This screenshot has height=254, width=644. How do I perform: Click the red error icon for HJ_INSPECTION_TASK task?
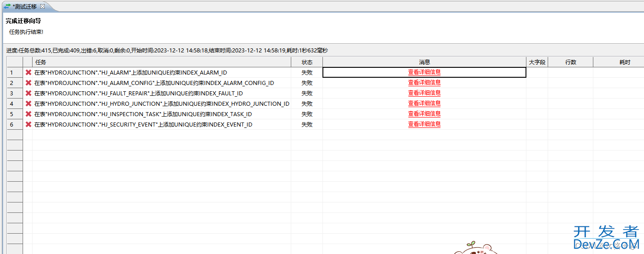point(28,114)
